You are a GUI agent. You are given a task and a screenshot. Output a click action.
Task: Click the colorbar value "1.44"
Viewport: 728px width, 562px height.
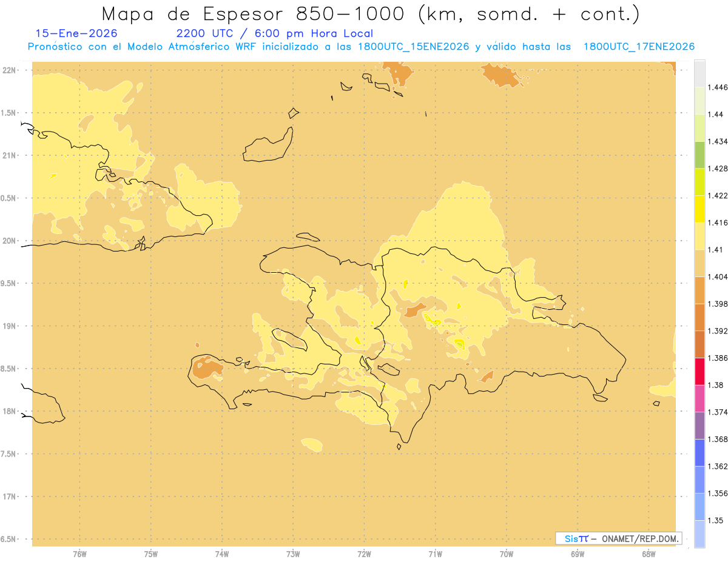pyautogui.click(x=716, y=115)
